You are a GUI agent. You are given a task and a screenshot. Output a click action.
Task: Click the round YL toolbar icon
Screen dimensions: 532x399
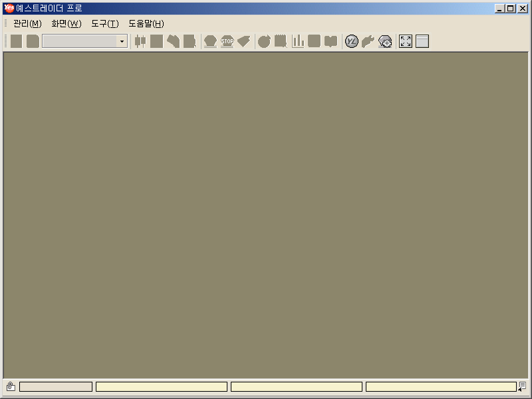pyautogui.click(x=352, y=41)
